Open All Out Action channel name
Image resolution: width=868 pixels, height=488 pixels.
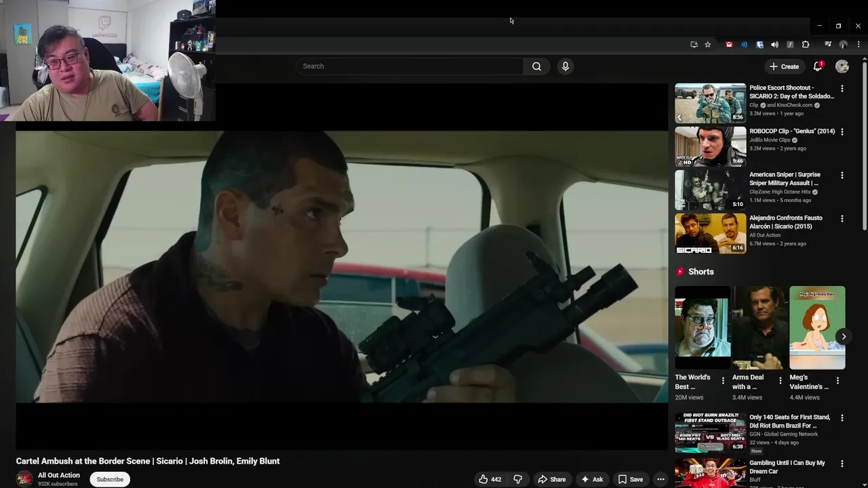[x=59, y=475]
